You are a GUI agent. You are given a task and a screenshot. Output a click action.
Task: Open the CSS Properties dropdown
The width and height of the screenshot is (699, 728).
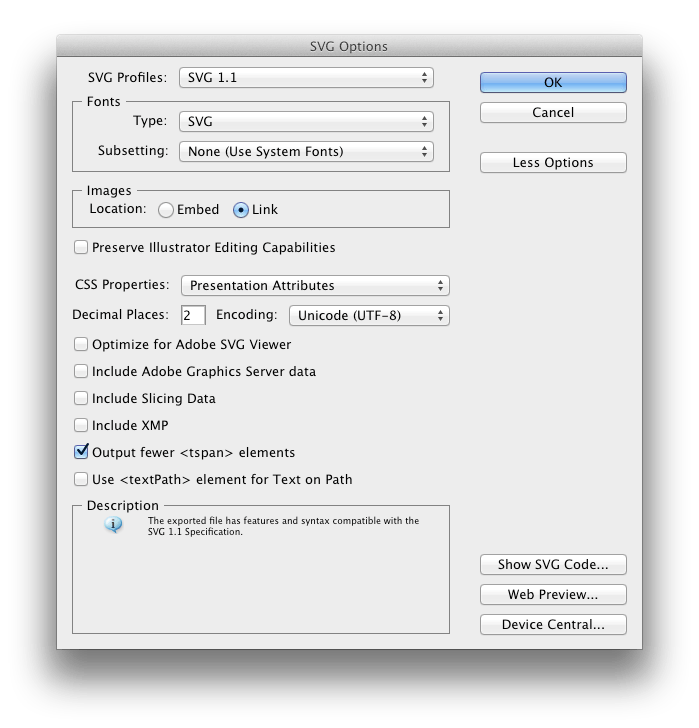click(x=315, y=285)
